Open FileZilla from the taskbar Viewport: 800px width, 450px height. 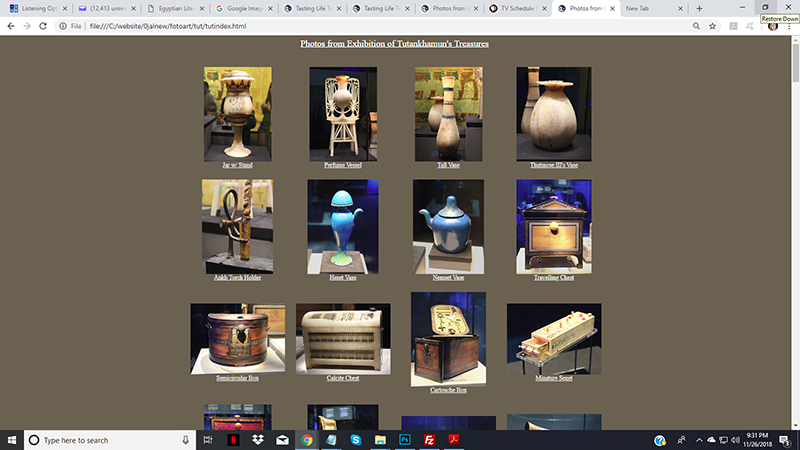[x=430, y=440]
